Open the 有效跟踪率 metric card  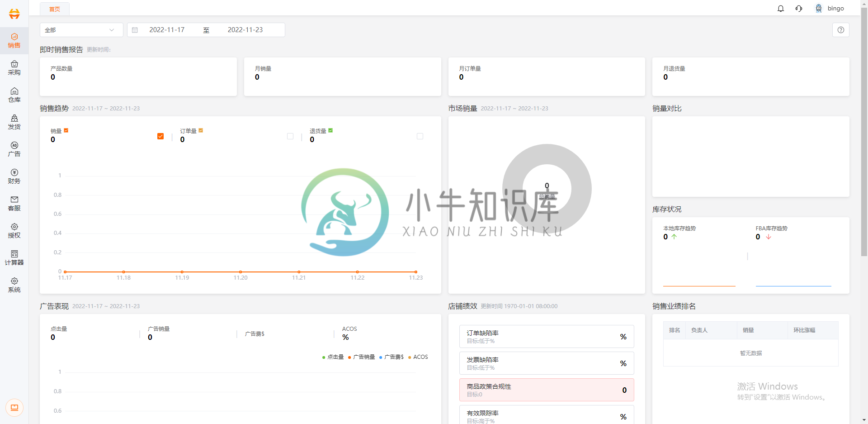pos(547,415)
